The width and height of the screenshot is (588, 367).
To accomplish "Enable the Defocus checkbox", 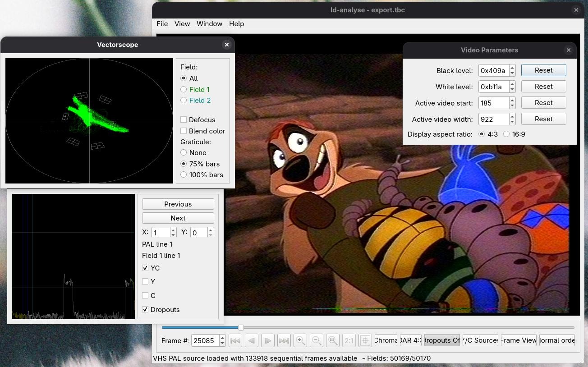I will pyautogui.click(x=184, y=120).
